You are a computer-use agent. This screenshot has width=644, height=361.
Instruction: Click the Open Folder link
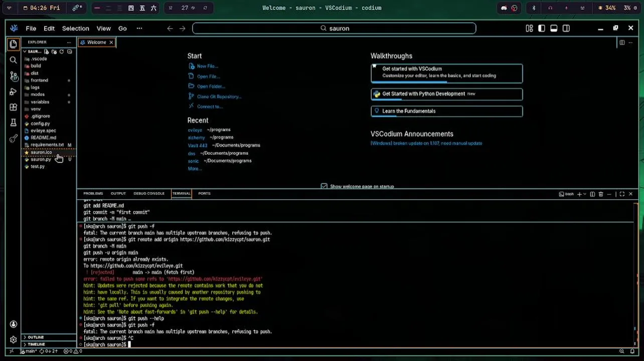coord(211,86)
